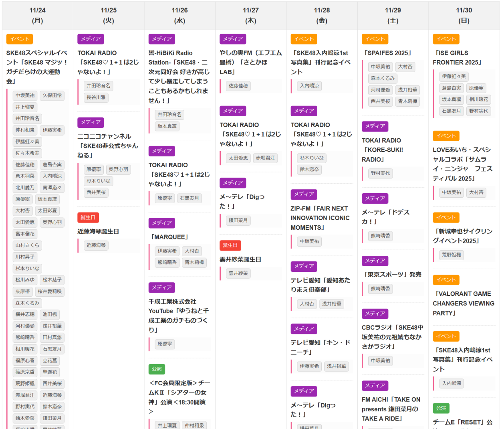Click 荒野姫楓 tag under 新城幸也サイクリングイベント

coord(451,255)
